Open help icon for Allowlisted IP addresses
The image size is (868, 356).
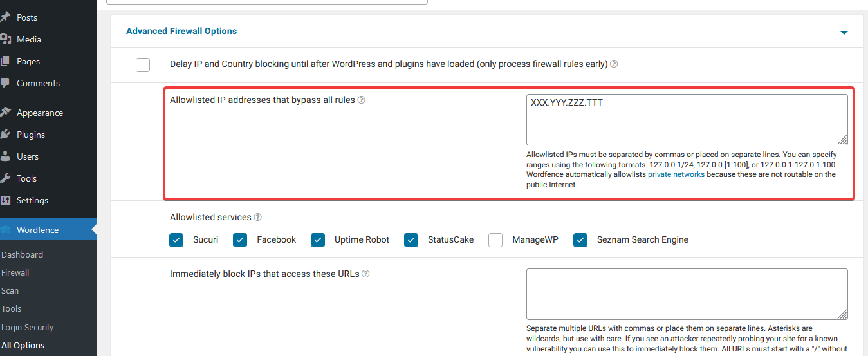tap(361, 100)
